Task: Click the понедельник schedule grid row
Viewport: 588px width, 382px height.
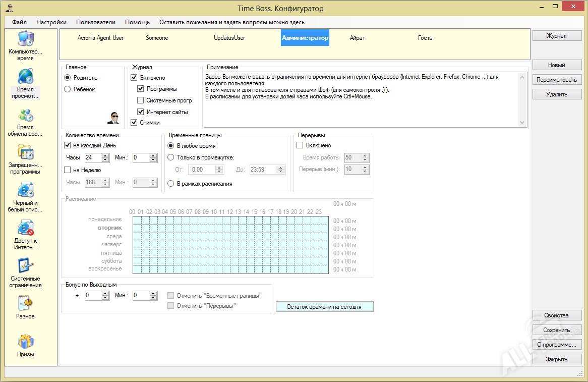Action: coord(230,221)
